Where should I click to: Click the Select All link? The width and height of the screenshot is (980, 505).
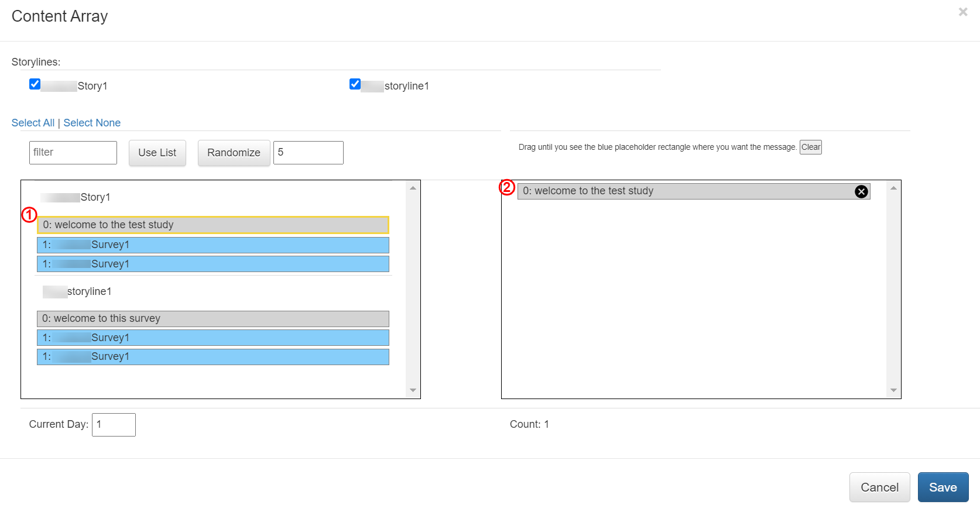(x=33, y=123)
